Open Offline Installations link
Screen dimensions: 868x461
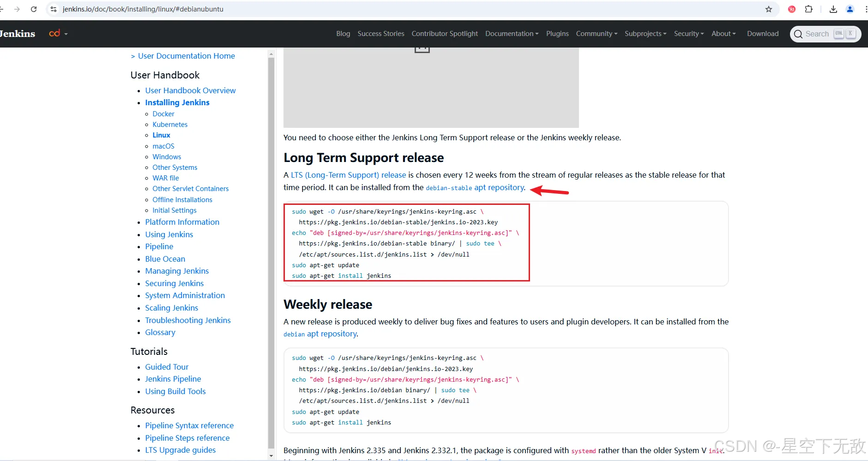tap(182, 200)
